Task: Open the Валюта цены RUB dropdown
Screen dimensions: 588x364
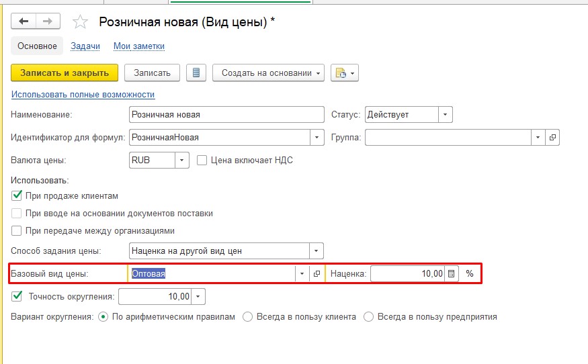Action: click(x=182, y=161)
